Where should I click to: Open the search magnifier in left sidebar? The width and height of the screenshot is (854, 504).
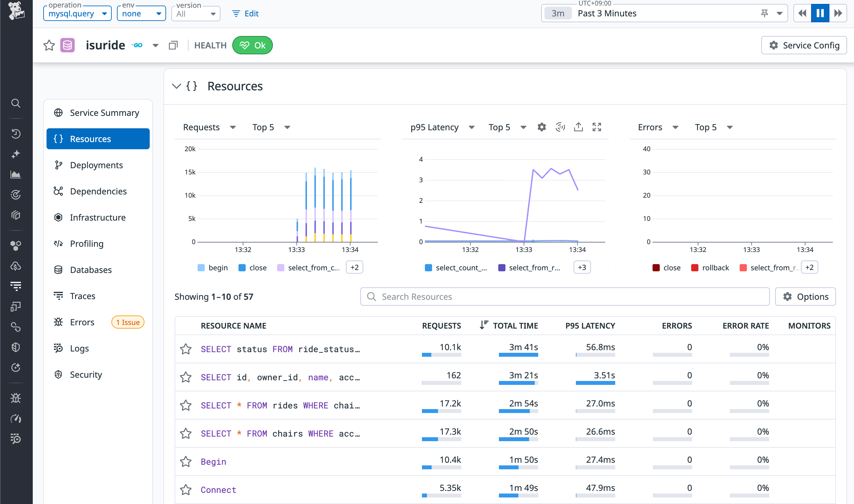tap(16, 103)
